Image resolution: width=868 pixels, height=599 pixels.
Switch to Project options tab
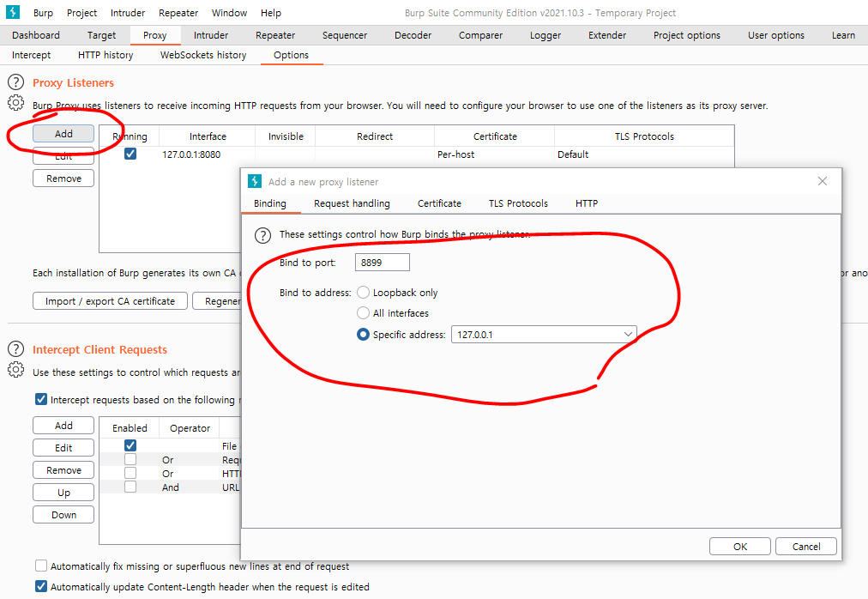[x=687, y=35]
